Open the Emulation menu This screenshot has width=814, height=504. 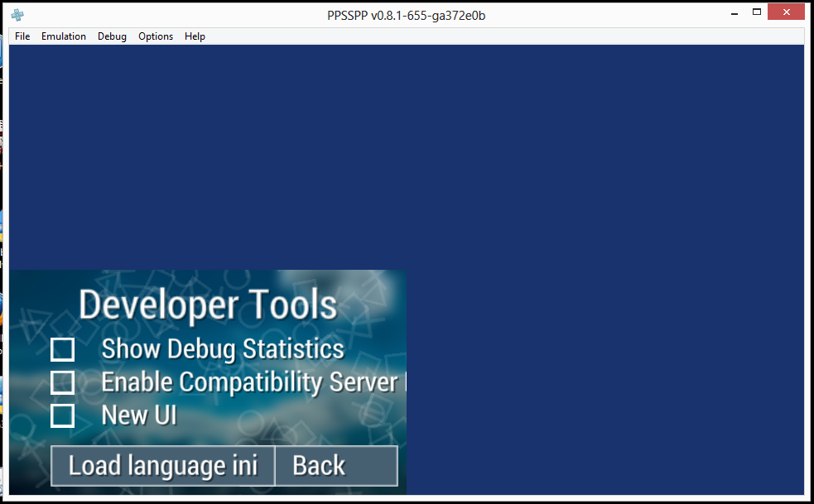tap(64, 36)
